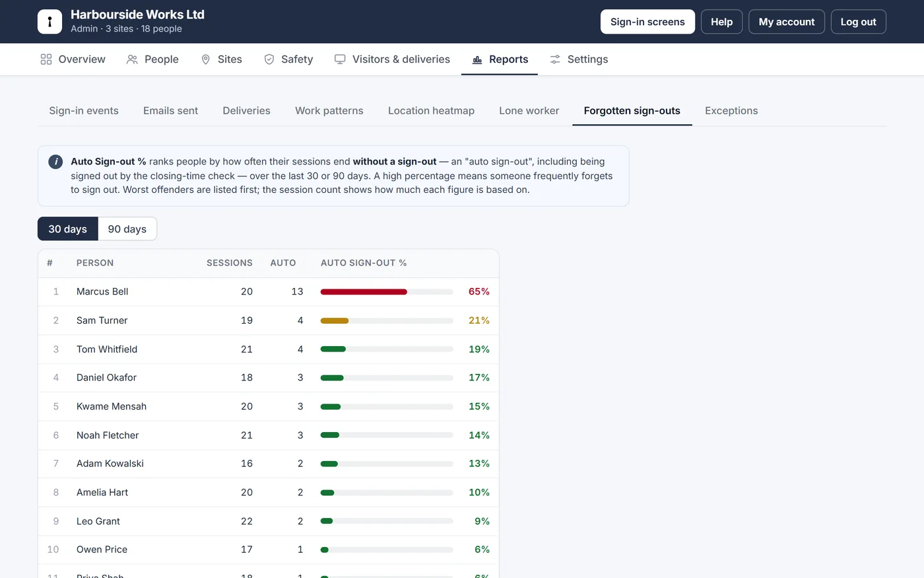Click Leo Grant's name
This screenshot has width=924, height=578.
pos(98,521)
